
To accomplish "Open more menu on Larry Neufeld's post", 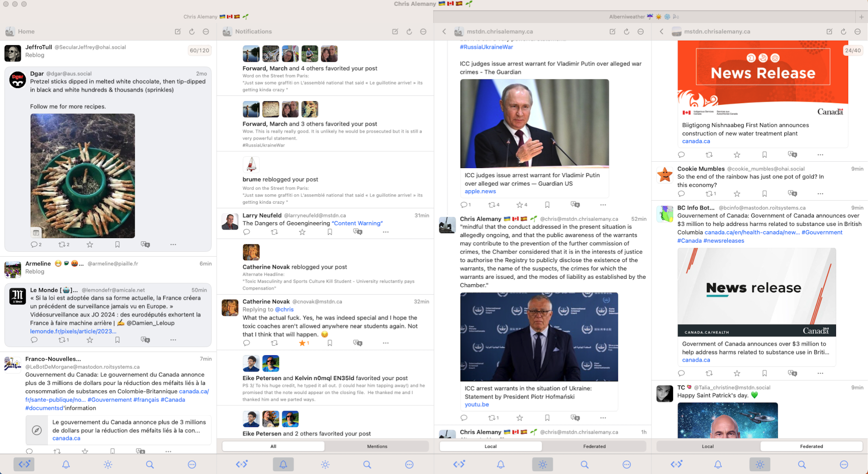I will click(386, 232).
